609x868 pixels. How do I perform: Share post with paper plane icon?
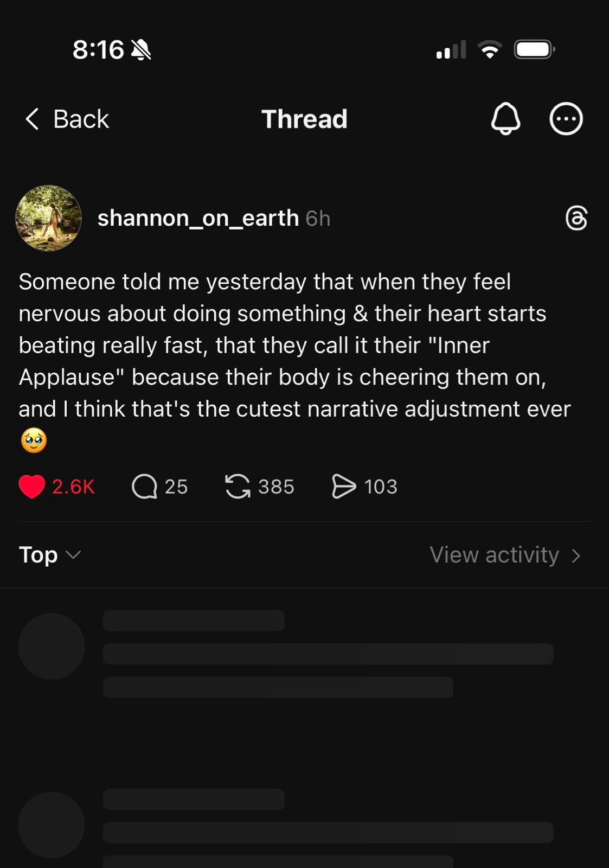pyautogui.click(x=344, y=486)
